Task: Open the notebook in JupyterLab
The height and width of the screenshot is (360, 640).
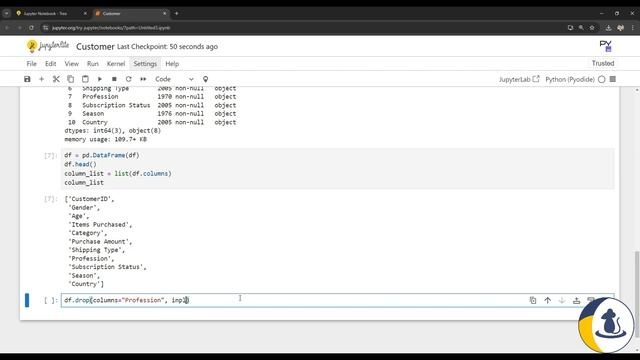Action: [519, 79]
